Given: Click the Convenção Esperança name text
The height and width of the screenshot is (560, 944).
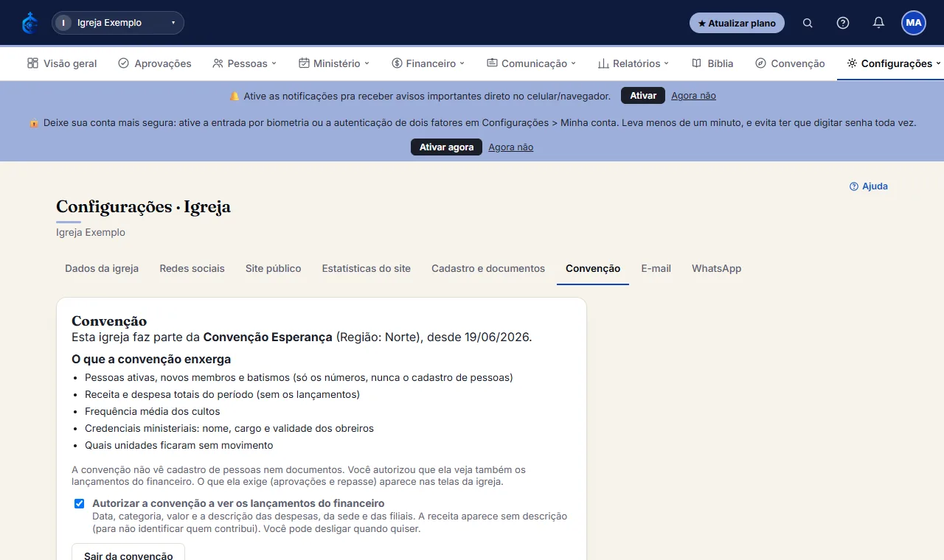Looking at the screenshot, I should coord(268,337).
